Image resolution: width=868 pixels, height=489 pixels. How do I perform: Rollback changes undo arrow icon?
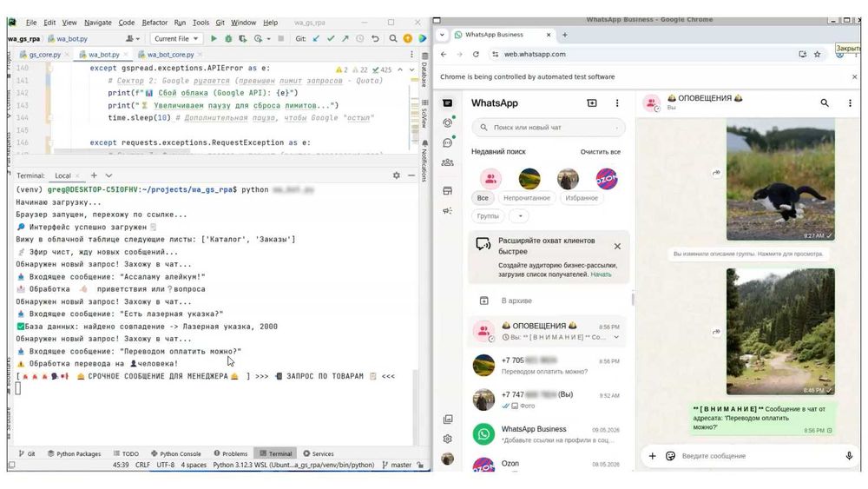tap(375, 39)
